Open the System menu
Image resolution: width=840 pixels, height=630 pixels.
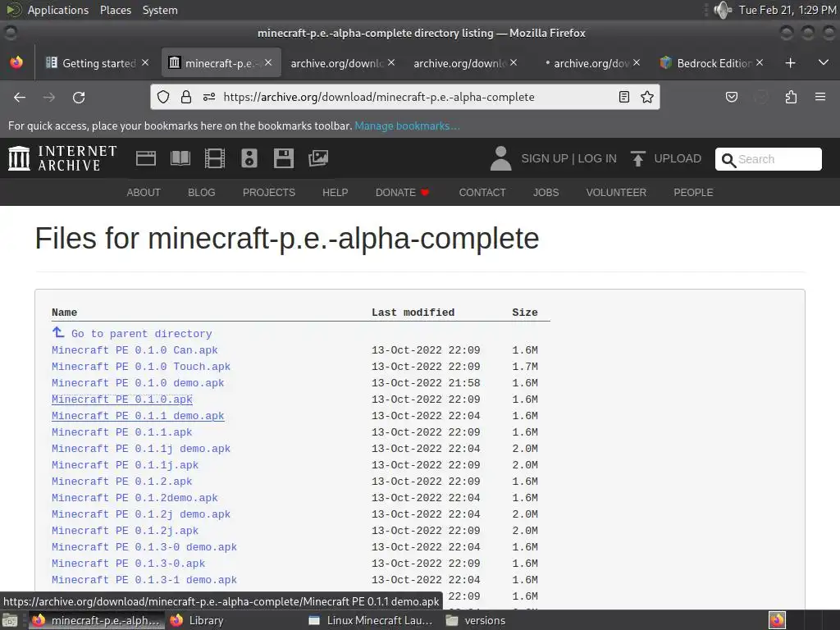tap(160, 10)
